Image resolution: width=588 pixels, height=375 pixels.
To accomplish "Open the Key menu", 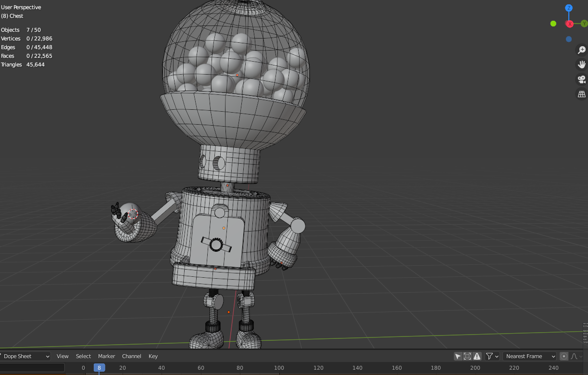I will [153, 356].
